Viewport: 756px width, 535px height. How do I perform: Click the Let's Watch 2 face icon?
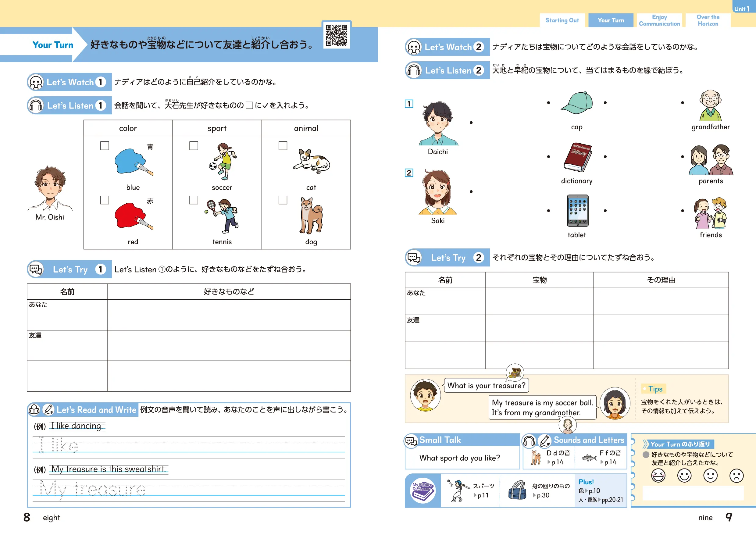[414, 47]
